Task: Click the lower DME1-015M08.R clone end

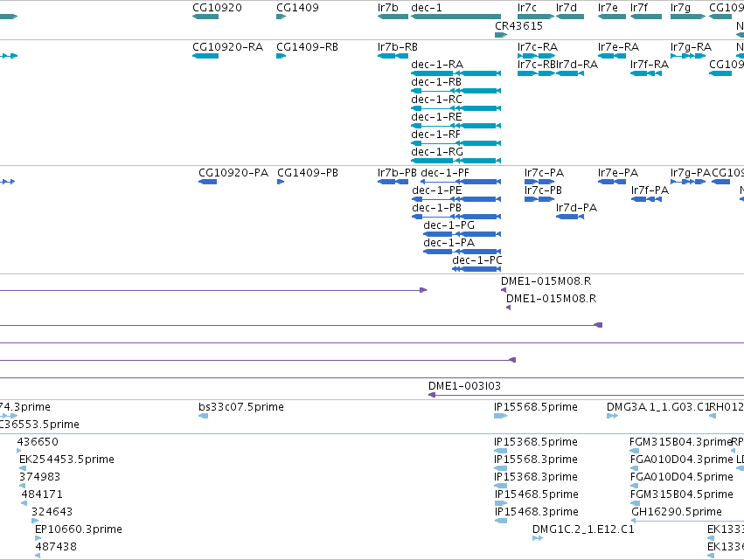Action: click(508, 308)
